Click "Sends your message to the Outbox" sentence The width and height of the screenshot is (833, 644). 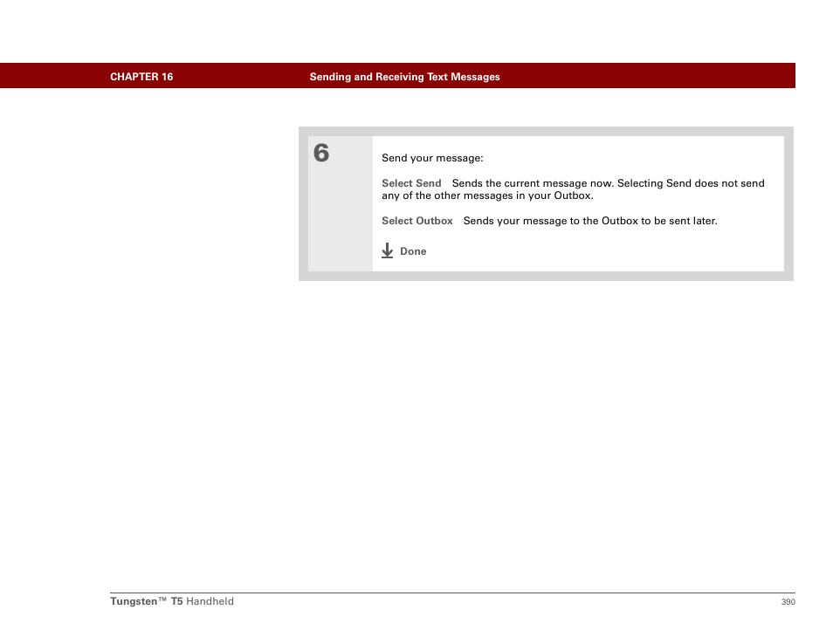point(590,221)
